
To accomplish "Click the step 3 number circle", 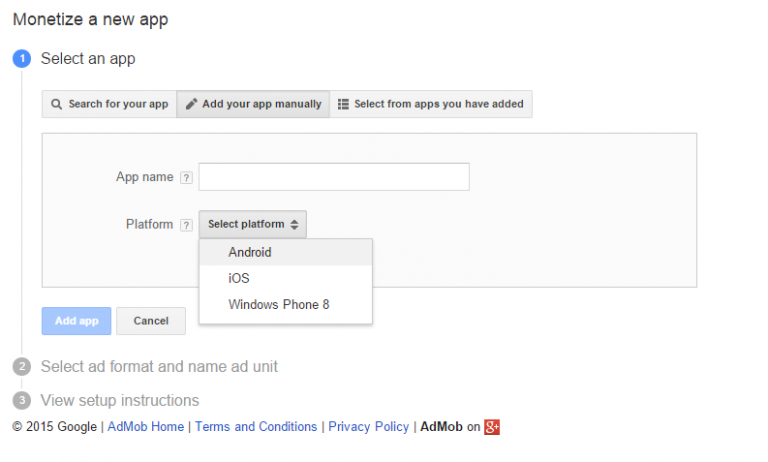I will [22, 401].
